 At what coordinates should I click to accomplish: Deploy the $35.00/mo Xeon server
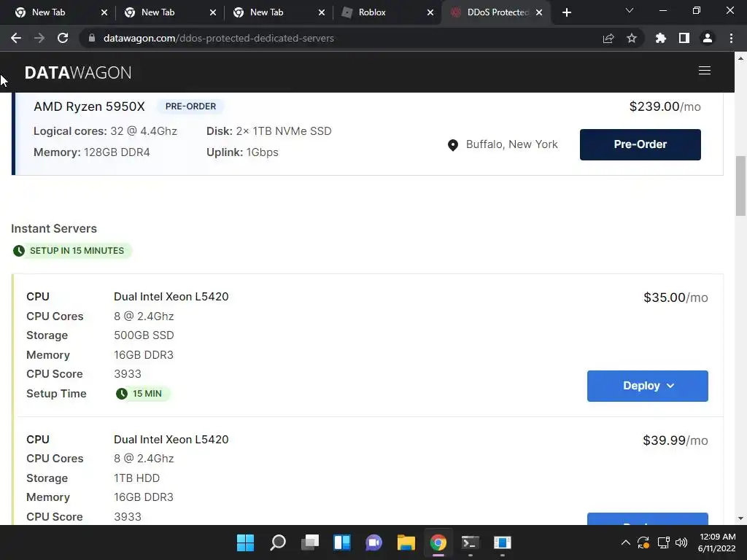648,386
